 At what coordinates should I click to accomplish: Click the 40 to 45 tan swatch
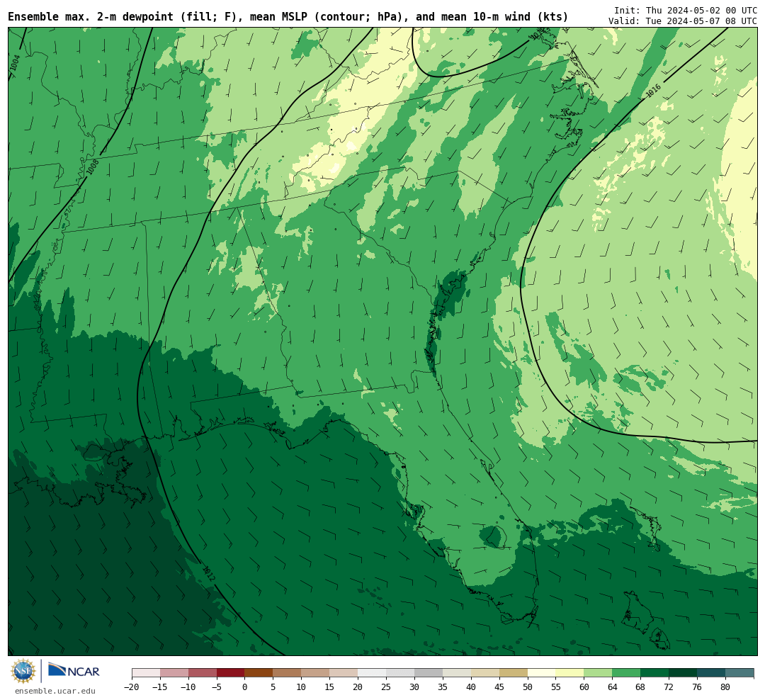click(x=485, y=673)
